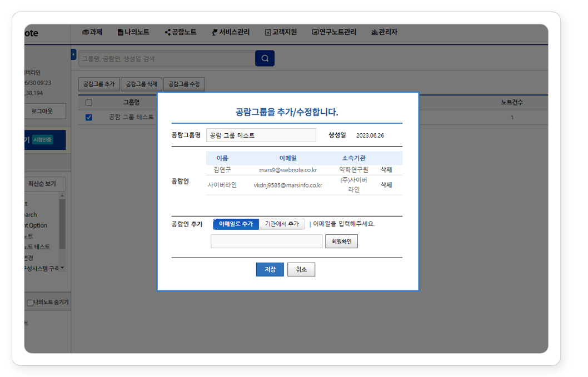Collapse the left sidebar with arrow handle

coord(73,54)
